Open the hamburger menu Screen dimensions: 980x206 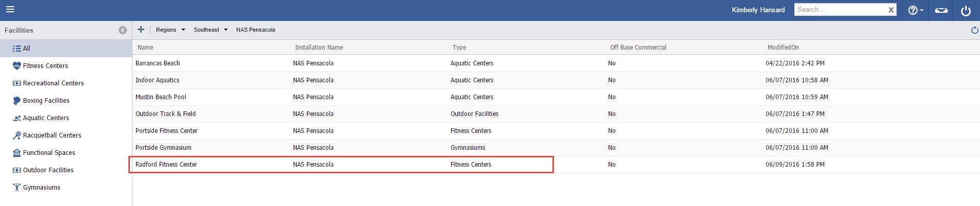(10, 10)
